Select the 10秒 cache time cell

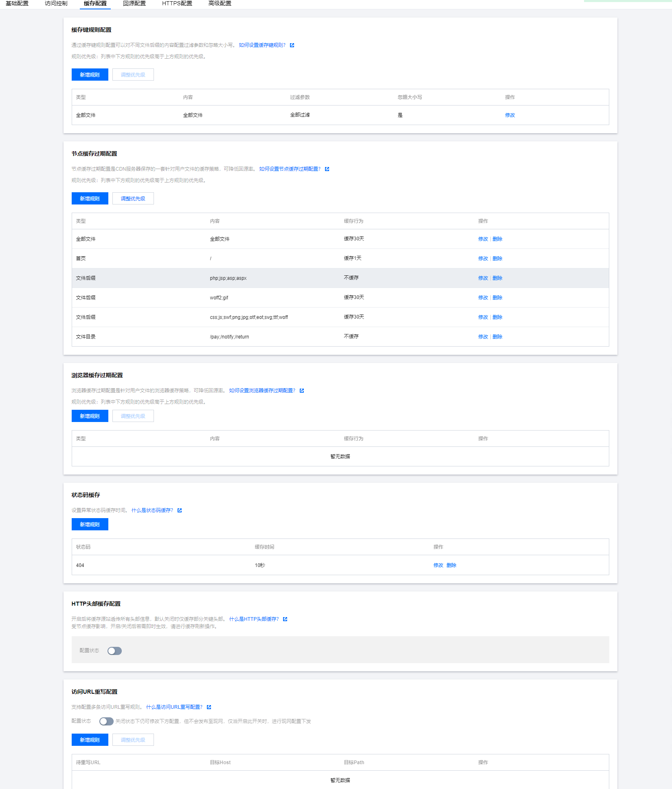coord(260,565)
